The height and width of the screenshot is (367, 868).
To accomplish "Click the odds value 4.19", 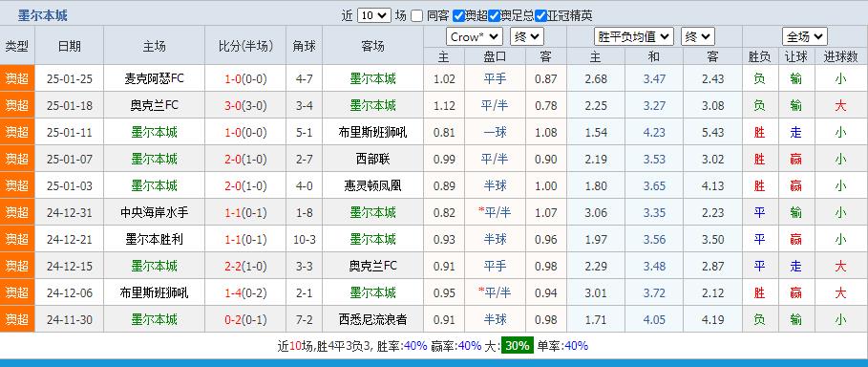I will tap(712, 319).
